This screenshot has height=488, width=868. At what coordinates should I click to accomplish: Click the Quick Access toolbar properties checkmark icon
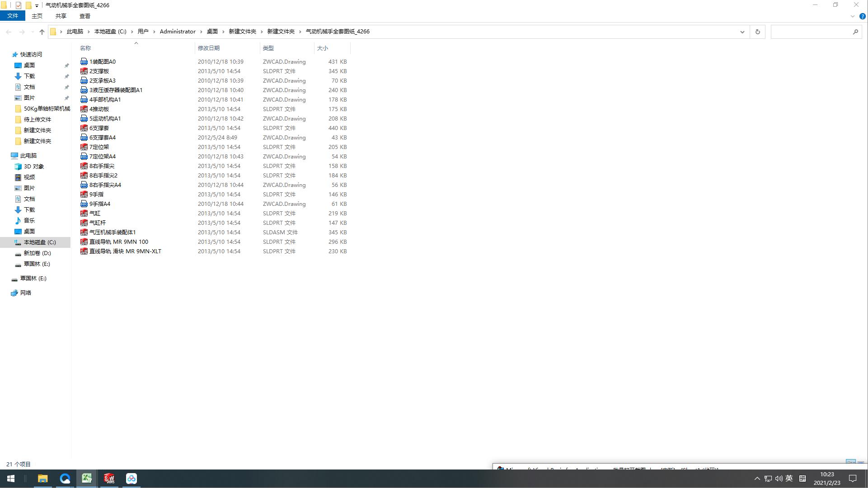19,5
